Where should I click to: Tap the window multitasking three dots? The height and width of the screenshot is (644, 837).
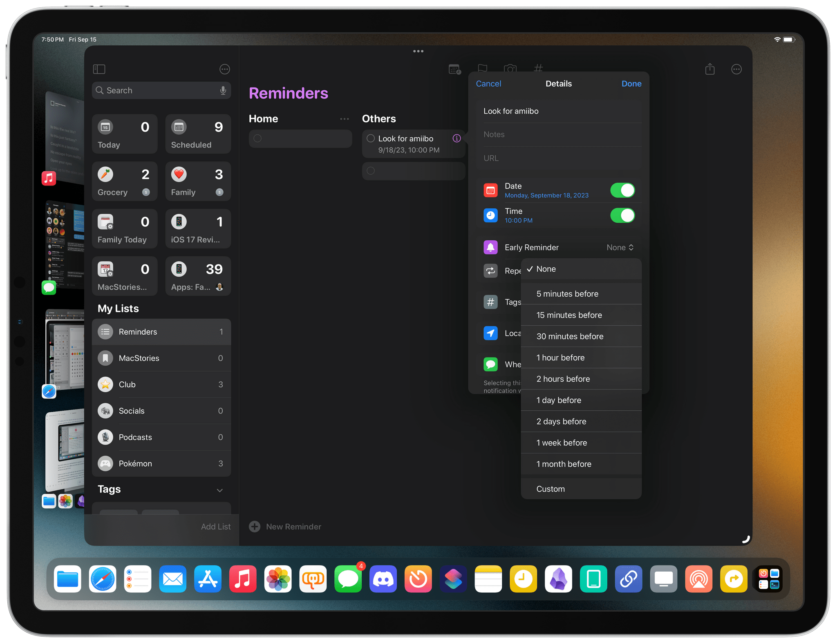coord(418,51)
